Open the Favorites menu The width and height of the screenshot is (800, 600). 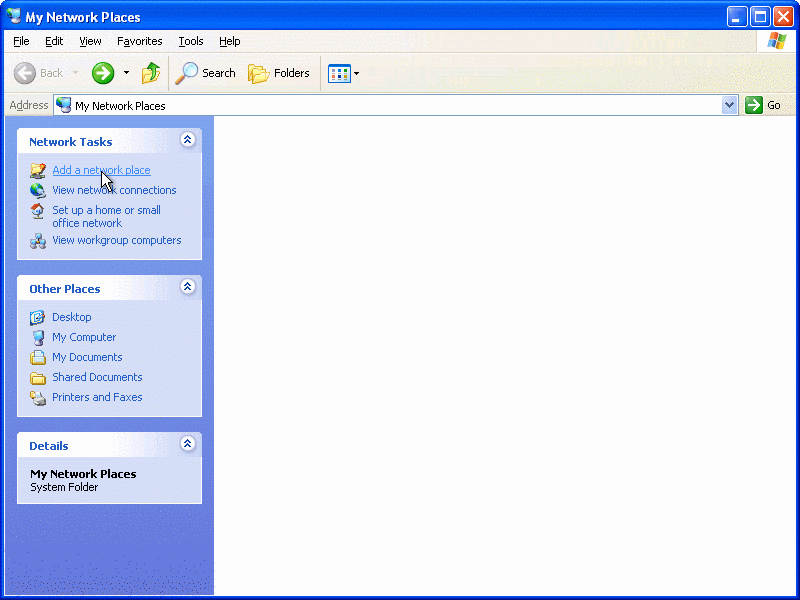[139, 41]
